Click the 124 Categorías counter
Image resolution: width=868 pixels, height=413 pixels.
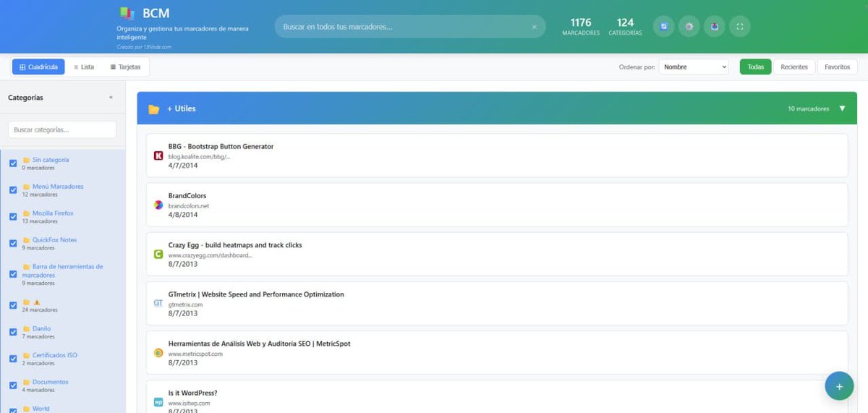click(x=626, y=27)
